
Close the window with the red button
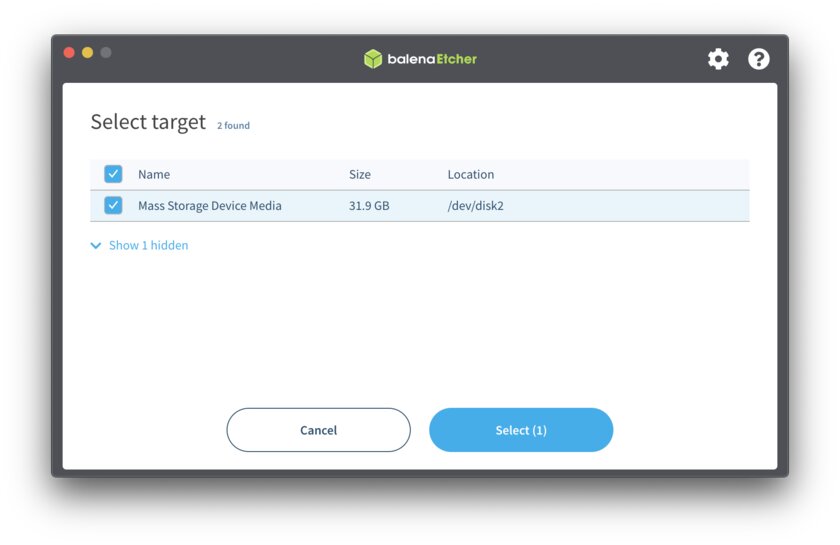[69, 53]
